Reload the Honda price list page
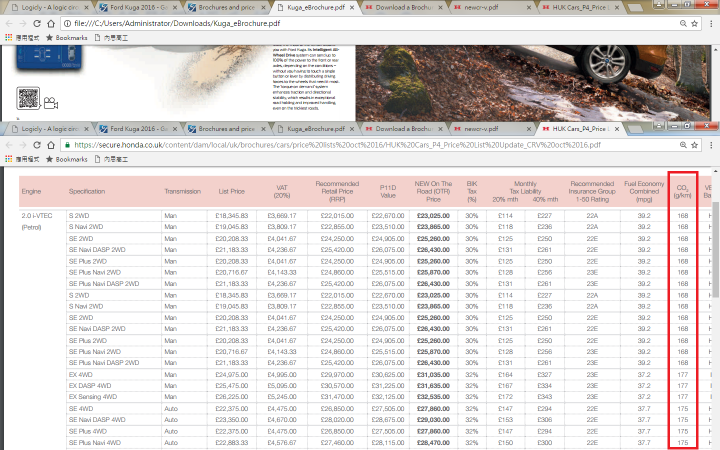This screenshot has height=450, width=720. [37, 145]
